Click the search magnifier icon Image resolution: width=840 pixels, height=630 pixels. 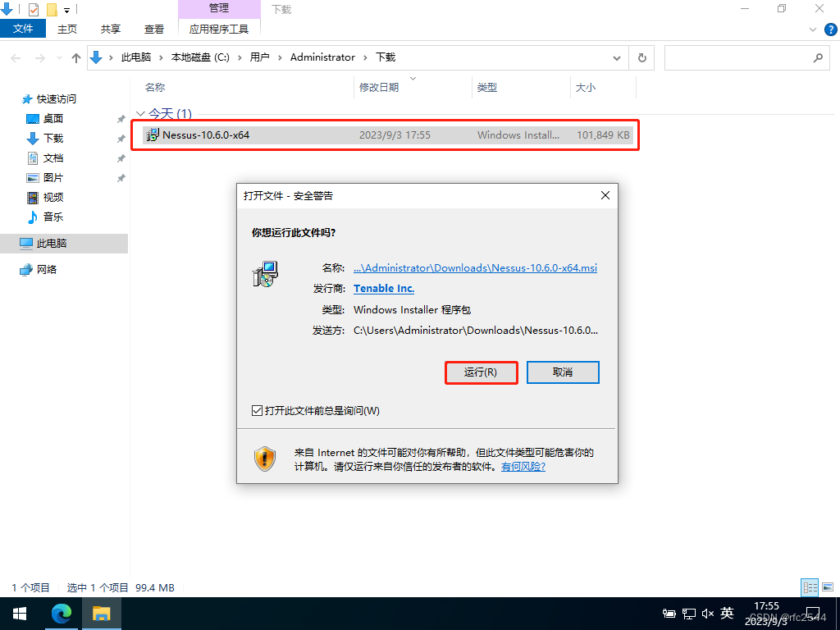pyautogui.click(x=818, y=58)
